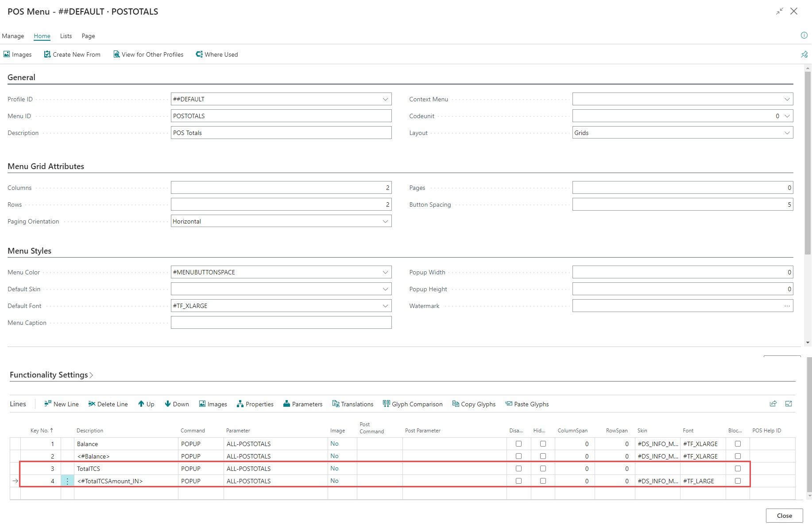Toggle Blocked checkbox for the <#TotalTCSAmount_IN> line
This screenshot has height=528, width=812.
pos(738,481)
